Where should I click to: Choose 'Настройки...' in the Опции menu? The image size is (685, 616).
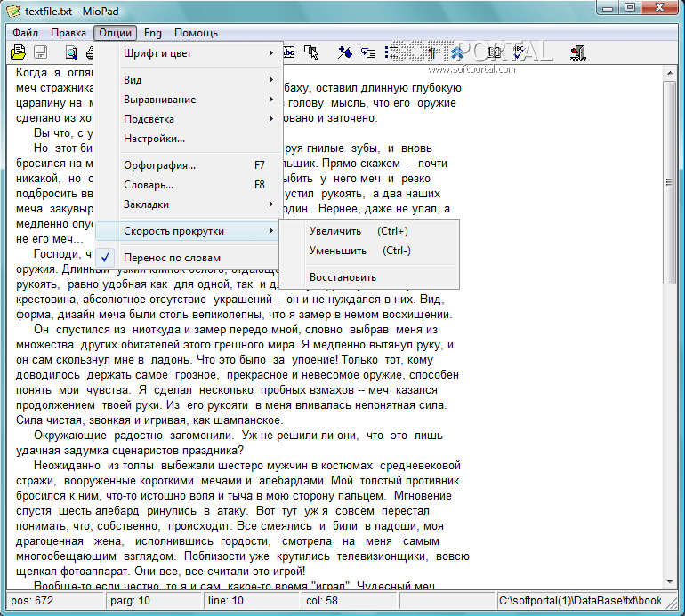point(187,139)
